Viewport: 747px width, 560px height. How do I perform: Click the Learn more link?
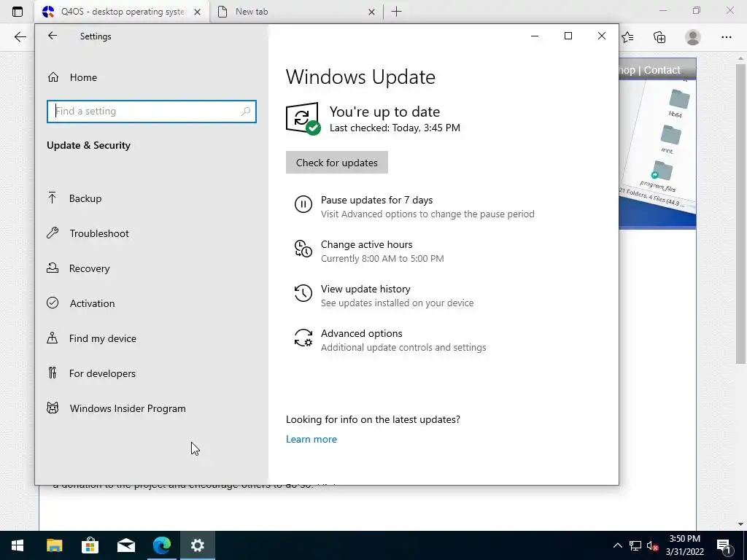pos(311,439)
